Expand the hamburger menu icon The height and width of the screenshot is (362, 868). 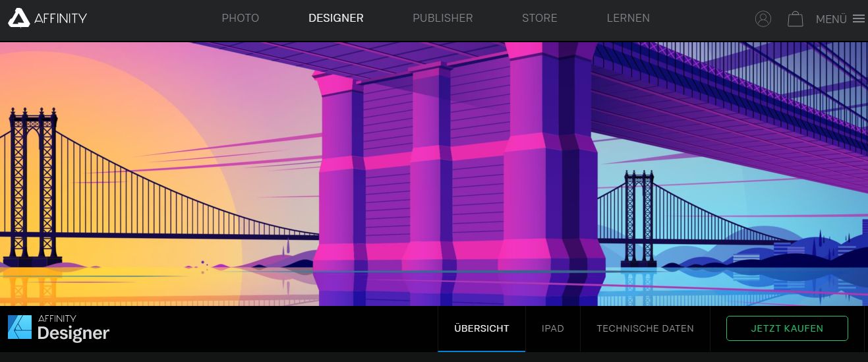pyautogui.click(x=858, y=19)
